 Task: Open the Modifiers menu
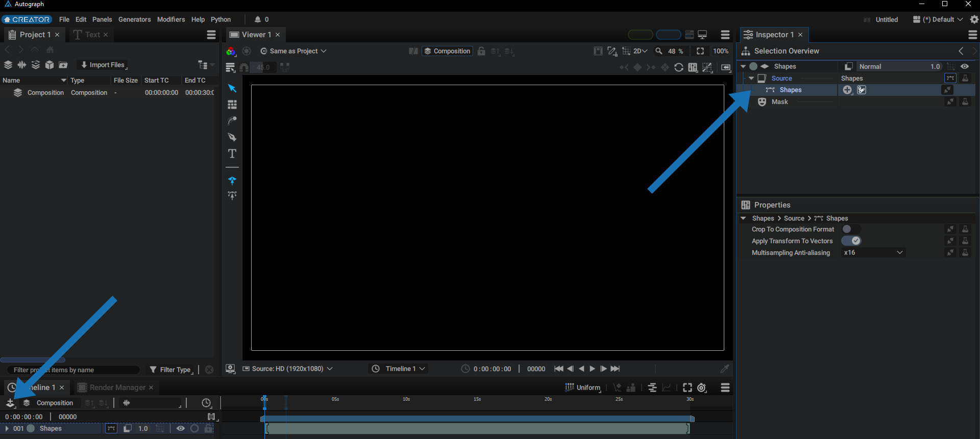coord(171,19)
